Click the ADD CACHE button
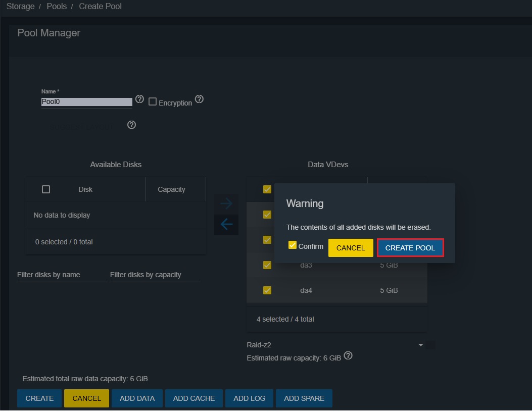Image resolution: width=532 pixels, height=415 pixels. click(x=194, y=398)
